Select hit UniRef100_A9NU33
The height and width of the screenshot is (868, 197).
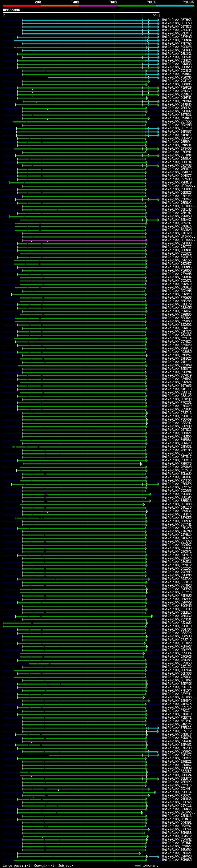177,64
